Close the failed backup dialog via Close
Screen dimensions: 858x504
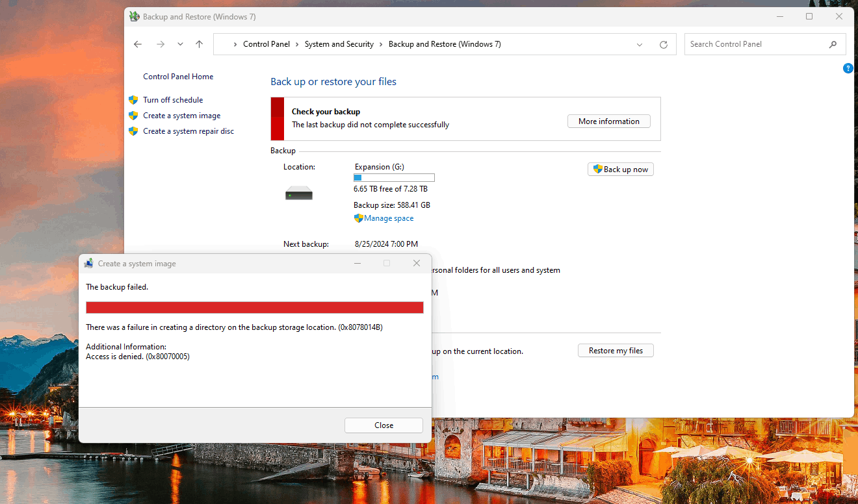click(x=384, y=425)
